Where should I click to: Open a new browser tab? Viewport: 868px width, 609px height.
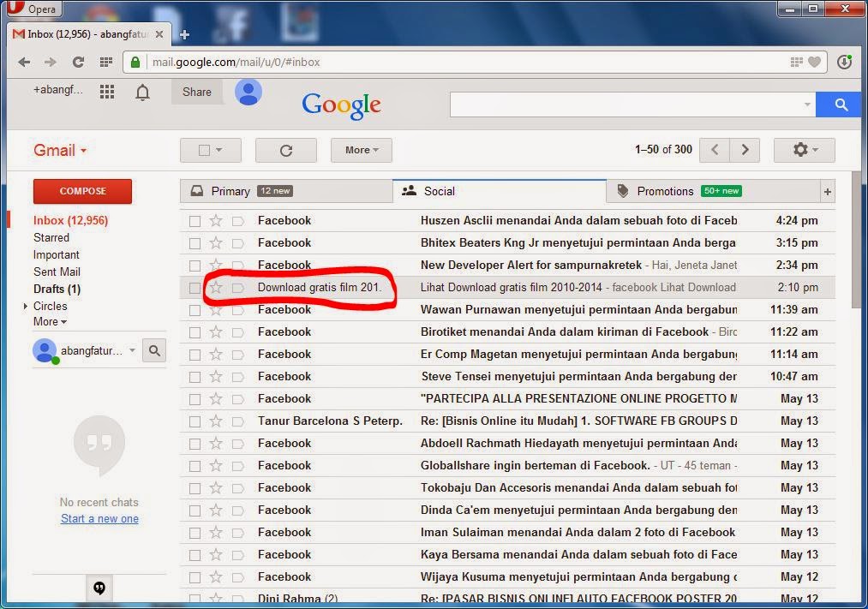coord(184,35)
